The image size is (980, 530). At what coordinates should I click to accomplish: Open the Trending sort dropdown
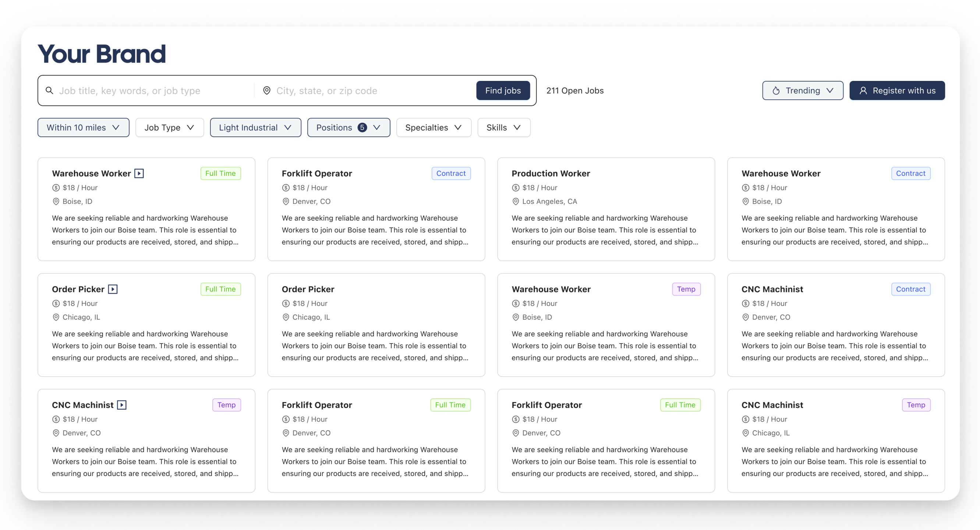click(x=803, y=90)
